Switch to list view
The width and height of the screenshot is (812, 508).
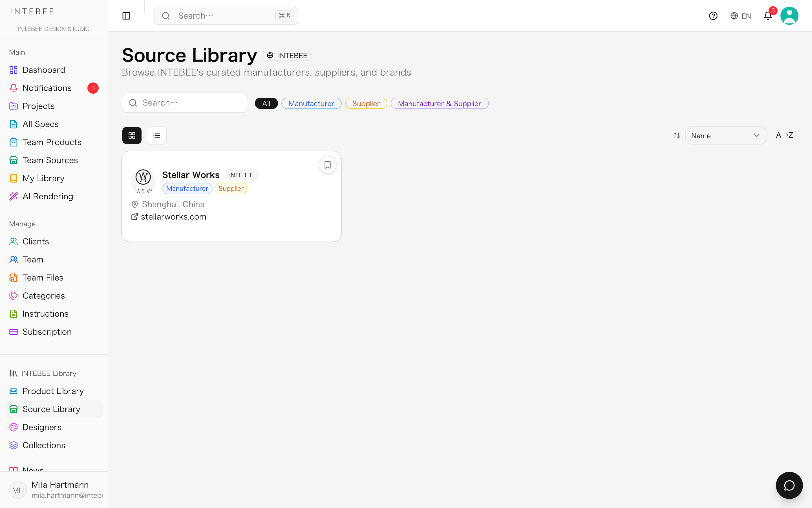(157, 135)
